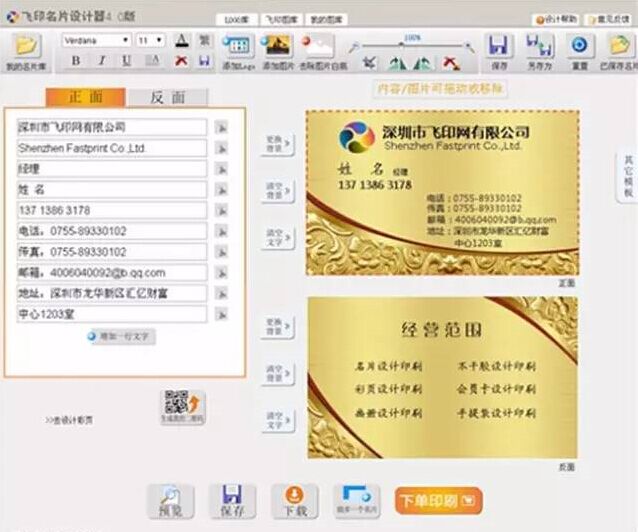Expand 更换背景 for the back card
638x532 pixels.
(277, 327)
